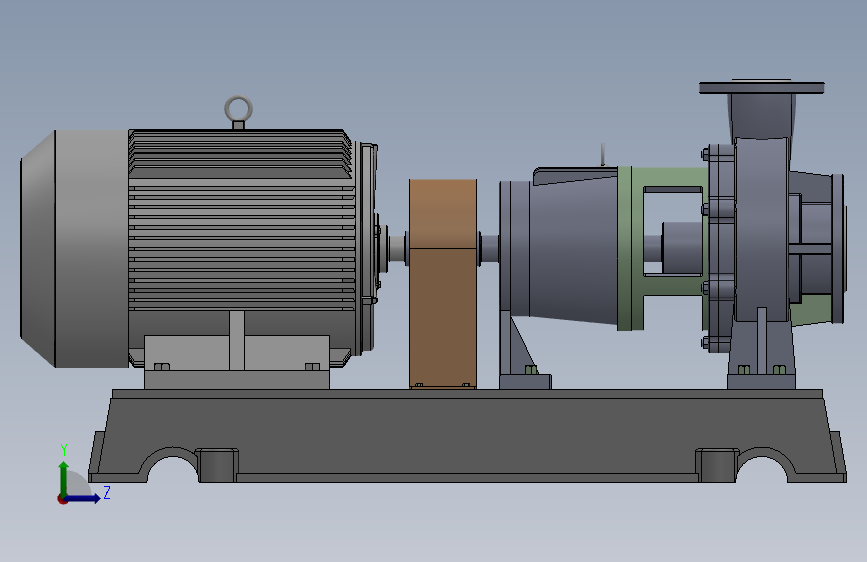Select the pump shaft sleeve inside green frame
This screenshot has height=562, width=867.
[681, 247]
